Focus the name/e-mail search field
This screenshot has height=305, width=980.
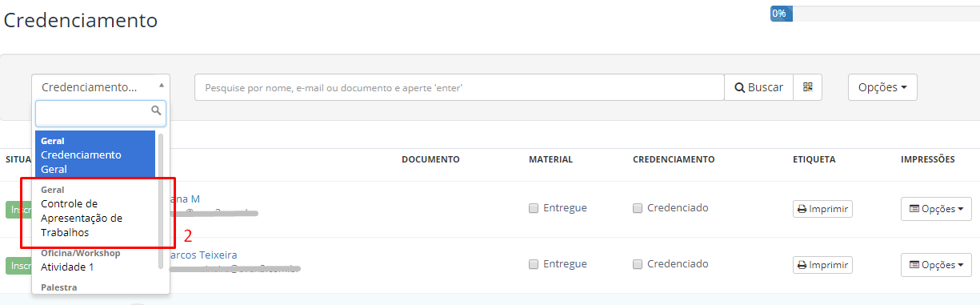pos(459,87)
